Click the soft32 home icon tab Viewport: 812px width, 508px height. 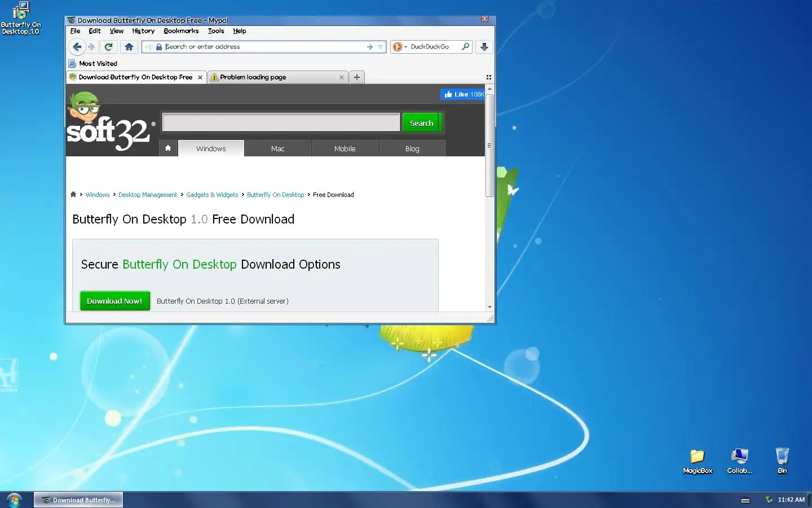168,148
